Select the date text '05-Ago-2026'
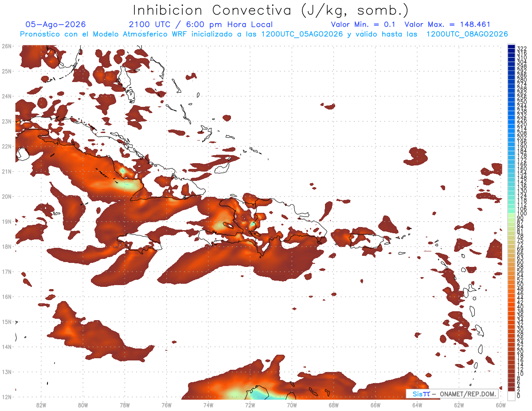The width and height of the screenshot is (532, 411). tap(56, 24)
